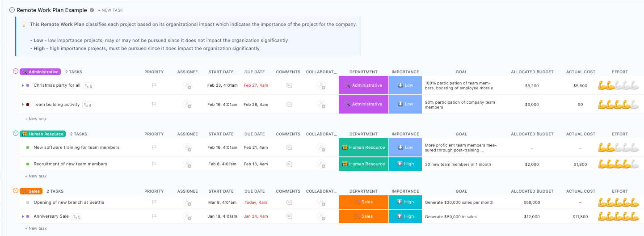Toggle status square of Recruitment of new team members
This screenshot has height=236, width=644.
28,164
